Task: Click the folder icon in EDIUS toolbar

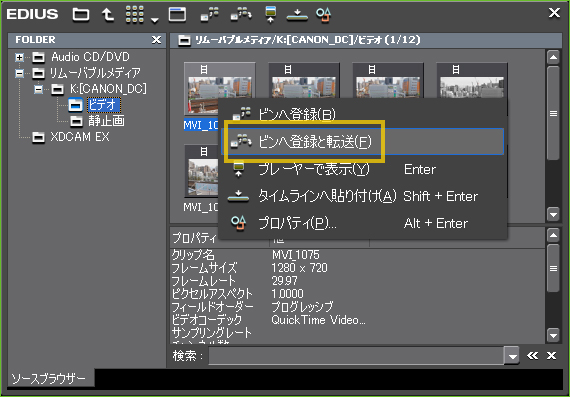Action: (81, 15)
